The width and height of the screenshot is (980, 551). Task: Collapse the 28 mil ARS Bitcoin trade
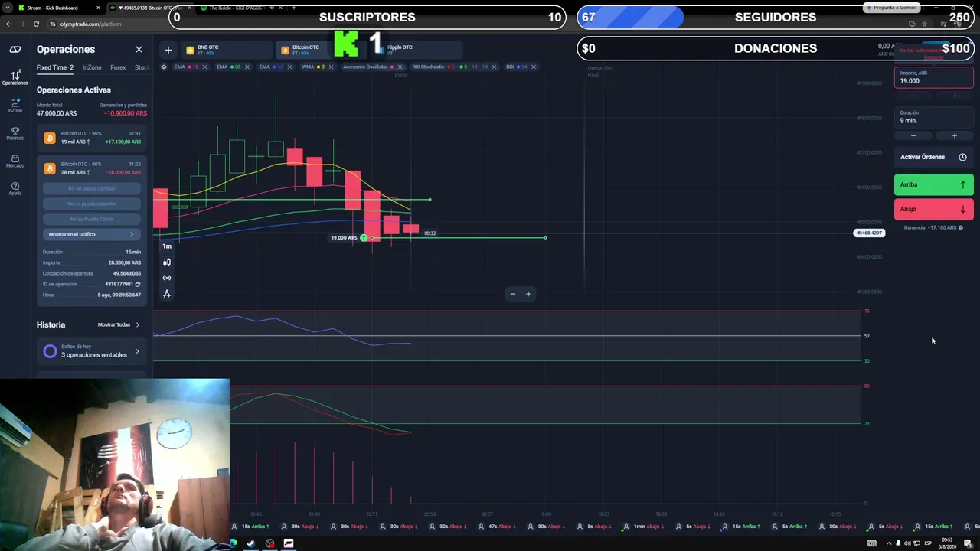click(x=92, y=168)
